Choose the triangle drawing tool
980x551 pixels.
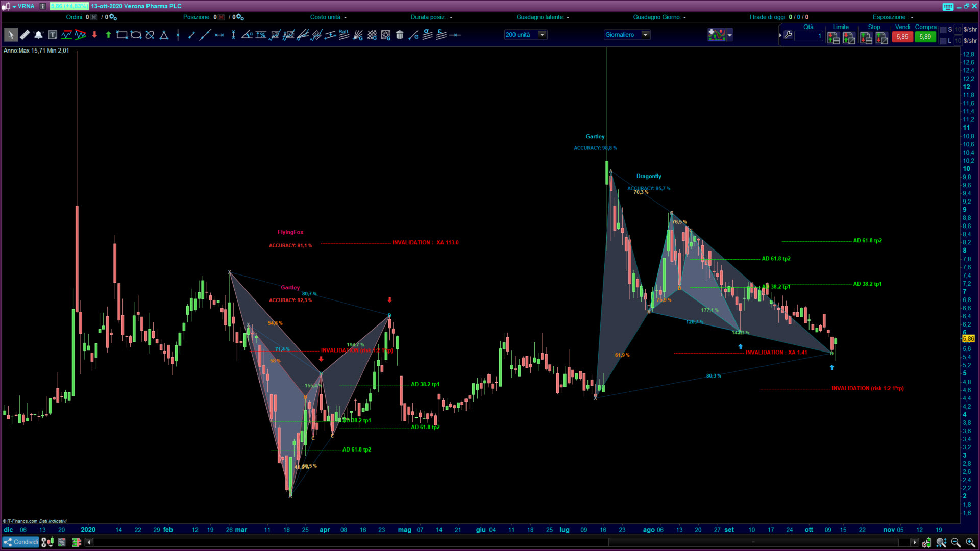click(164, 35)
